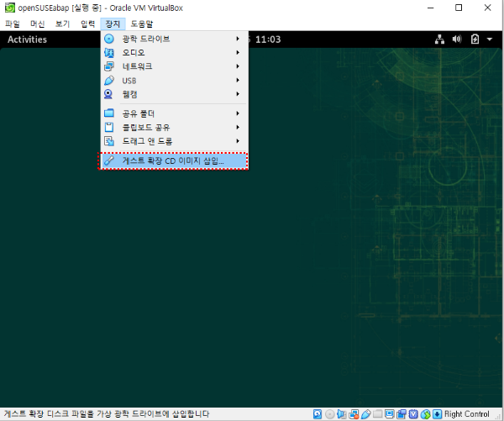Click the display status bar indicator
Viewport: 504px width, 421px height.
tap(389, 413)
